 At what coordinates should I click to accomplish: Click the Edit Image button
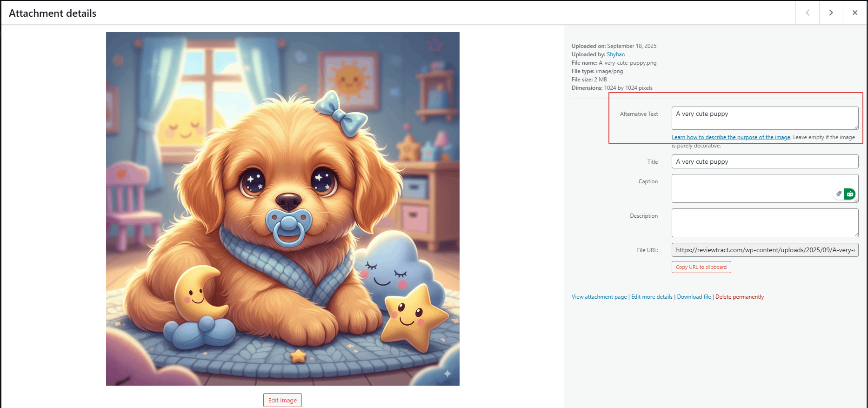[282, 400]
